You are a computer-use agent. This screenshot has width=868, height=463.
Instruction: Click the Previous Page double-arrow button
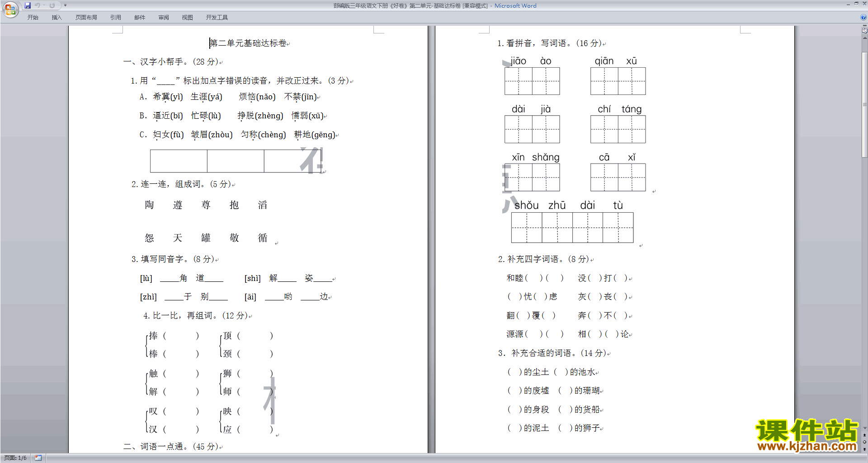(x=864, y=435)
